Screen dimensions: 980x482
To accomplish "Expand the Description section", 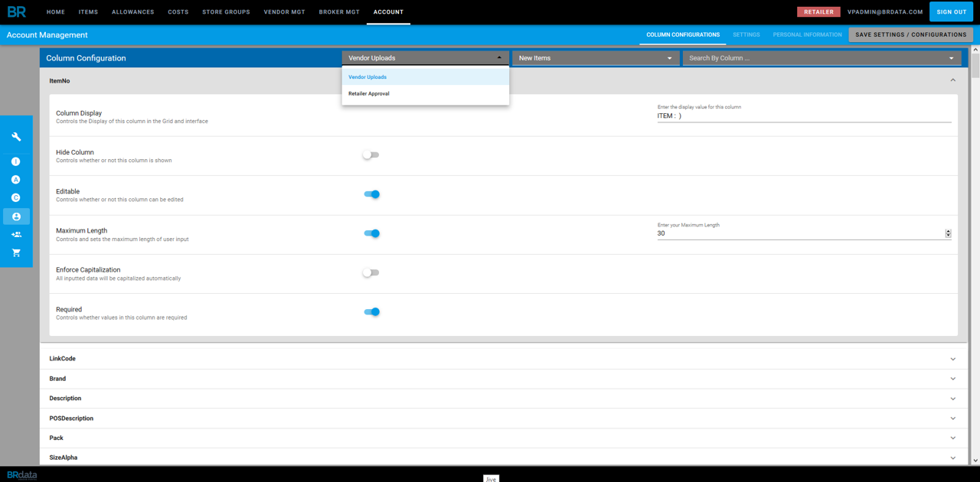I will click(x=503, y=399).
